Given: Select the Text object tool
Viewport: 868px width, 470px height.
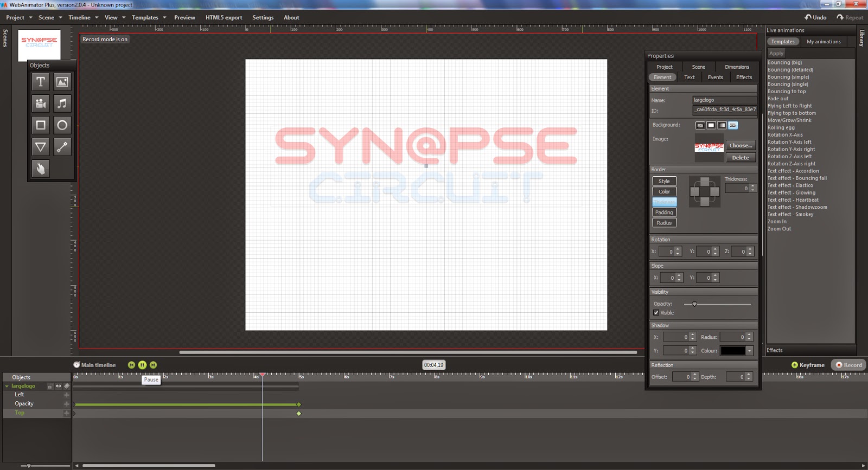Looking at the screenshot, I should pyautogui.click(x=41, y=82).
